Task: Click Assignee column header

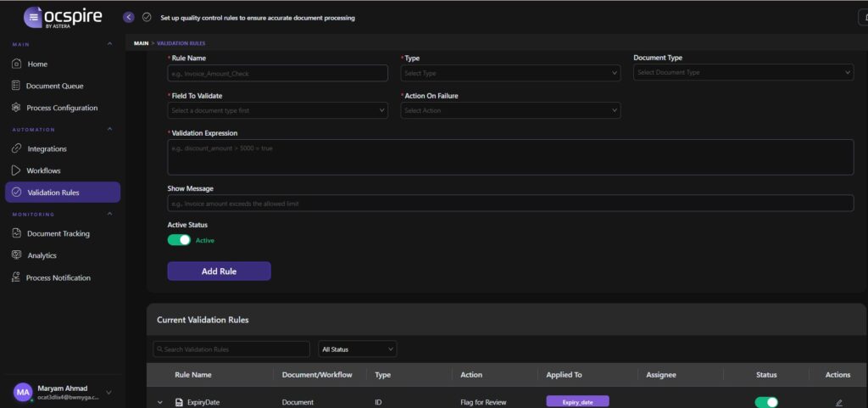Action: click(661, 375)
